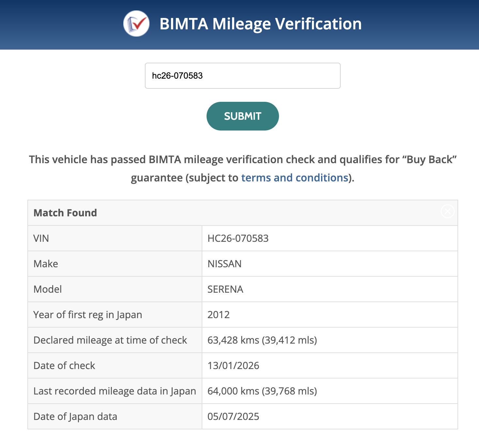
Task: Click the Date of Japan data label
Action: tap(75, 416)
